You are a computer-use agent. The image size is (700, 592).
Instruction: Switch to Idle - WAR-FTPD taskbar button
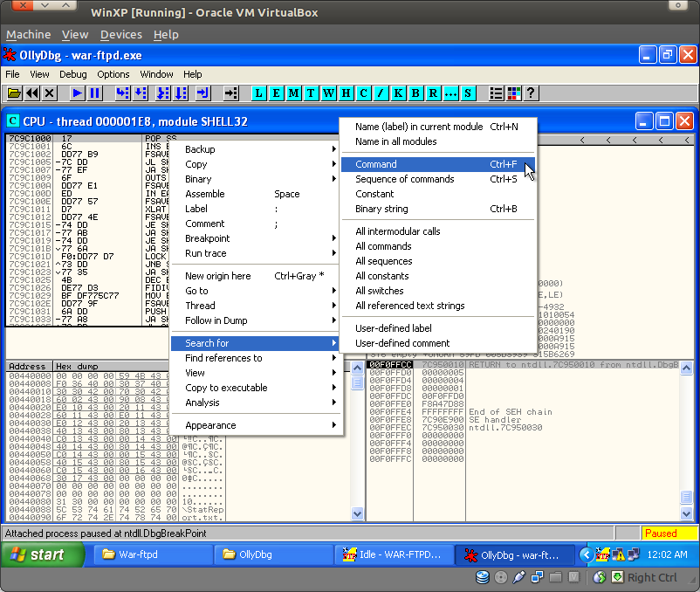[395, 554]
